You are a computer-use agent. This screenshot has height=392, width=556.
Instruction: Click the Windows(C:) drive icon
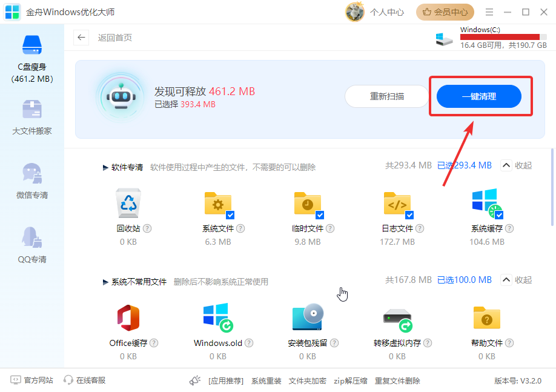(445, 39)
